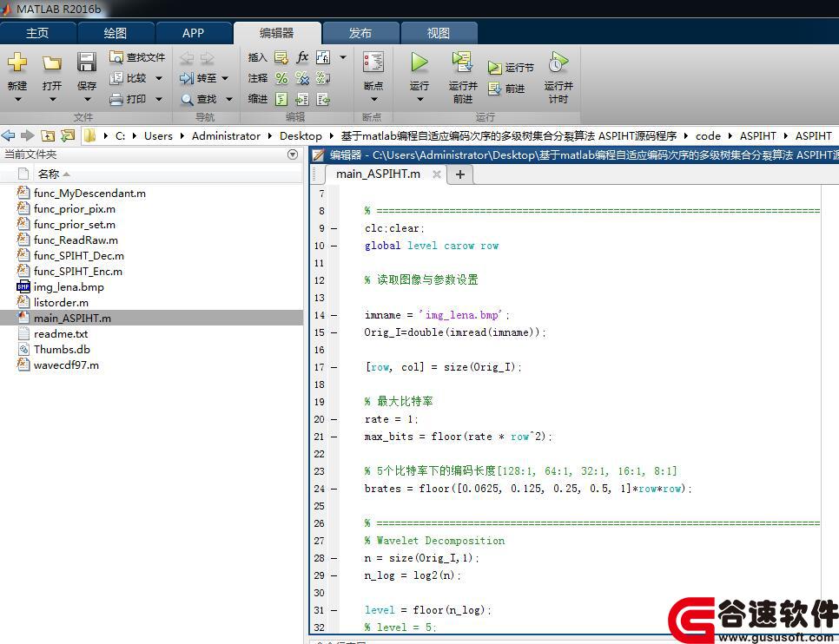The image size is (839, 644).
Task: Open the dropdown arrow beside 查找
Action: [229, 99]
